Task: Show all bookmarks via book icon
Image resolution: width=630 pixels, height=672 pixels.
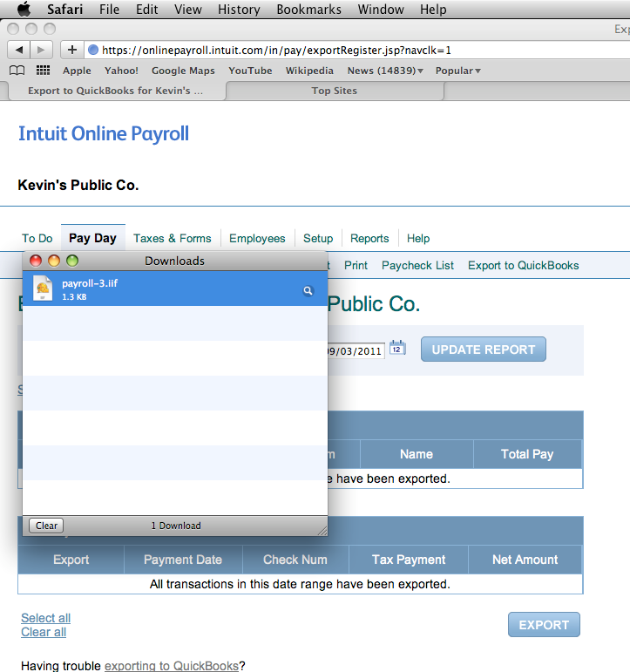Action: coord(17,71)
